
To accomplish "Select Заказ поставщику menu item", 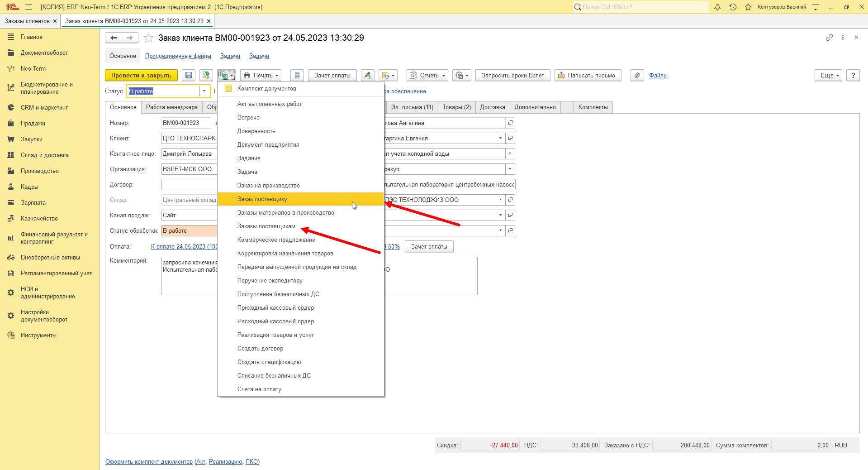I will click(x=301, y=199).
